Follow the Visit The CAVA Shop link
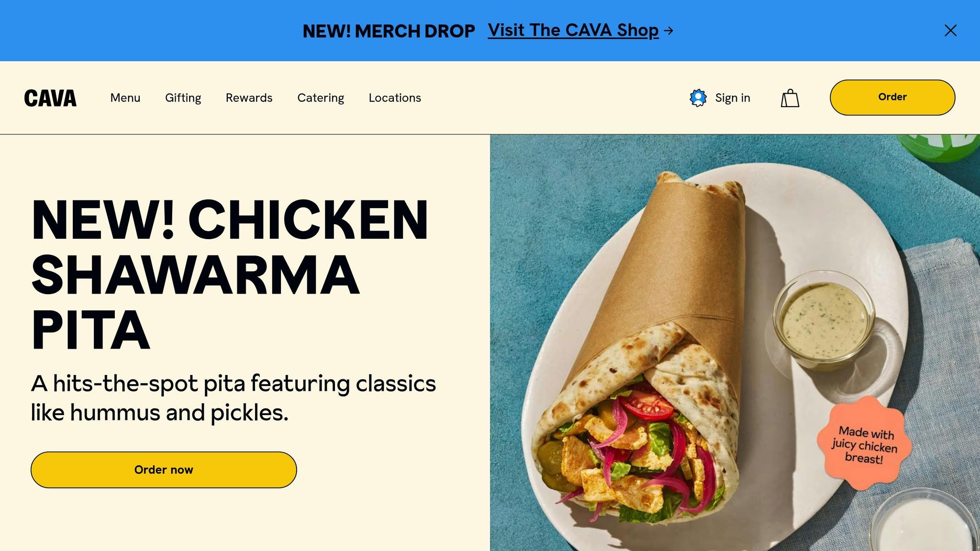980x551 pixels. click(x=573, y=30)
